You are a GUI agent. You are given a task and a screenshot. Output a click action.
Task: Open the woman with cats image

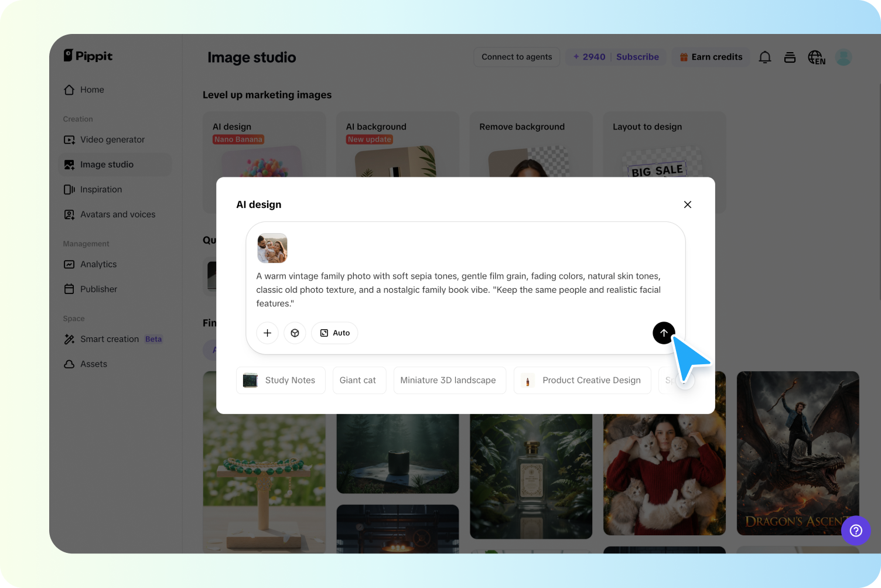point(664,475)
